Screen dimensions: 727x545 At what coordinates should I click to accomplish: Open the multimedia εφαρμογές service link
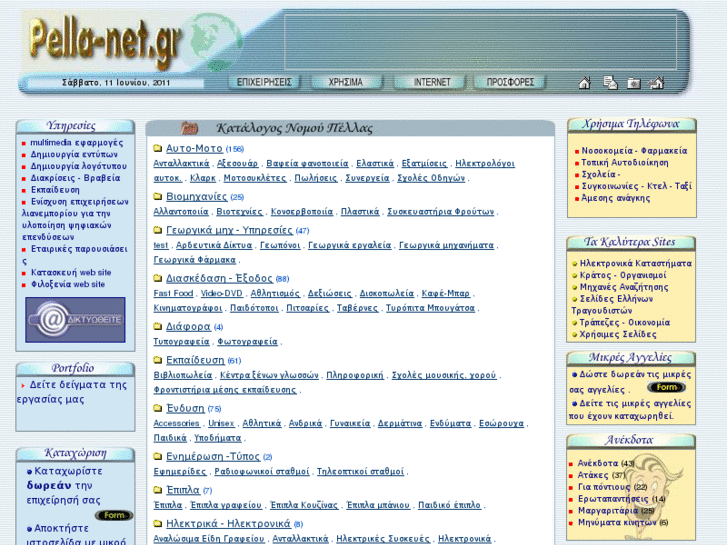pos(77,142)
